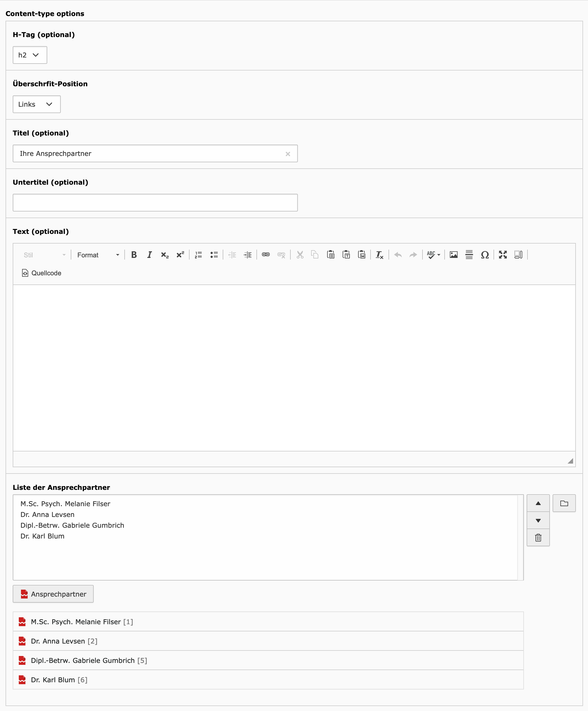Toggle superscript formatting
This screenshot has height=711, width=588.
[x=180, y=255]
